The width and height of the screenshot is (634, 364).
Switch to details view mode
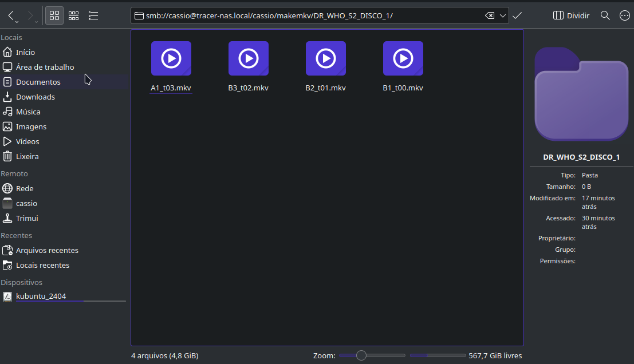click(93, 15)
